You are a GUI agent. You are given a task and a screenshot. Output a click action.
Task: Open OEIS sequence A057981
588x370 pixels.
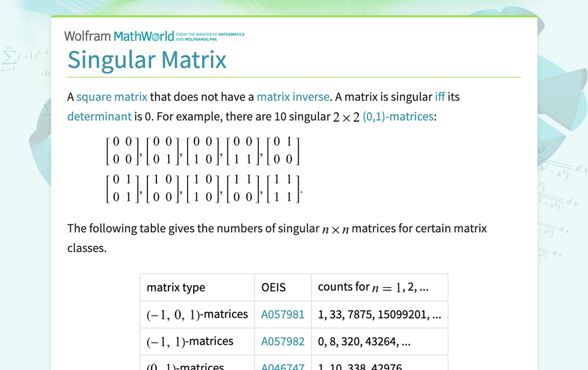point(283,314)
